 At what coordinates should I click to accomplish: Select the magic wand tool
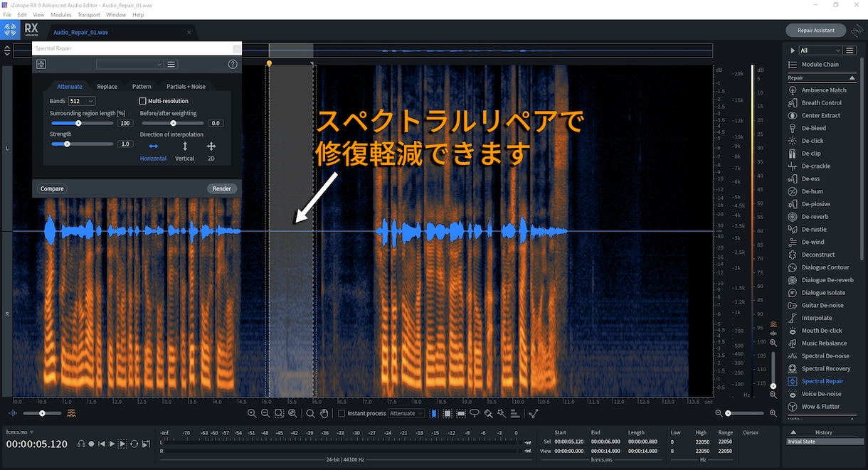(502, 413)
